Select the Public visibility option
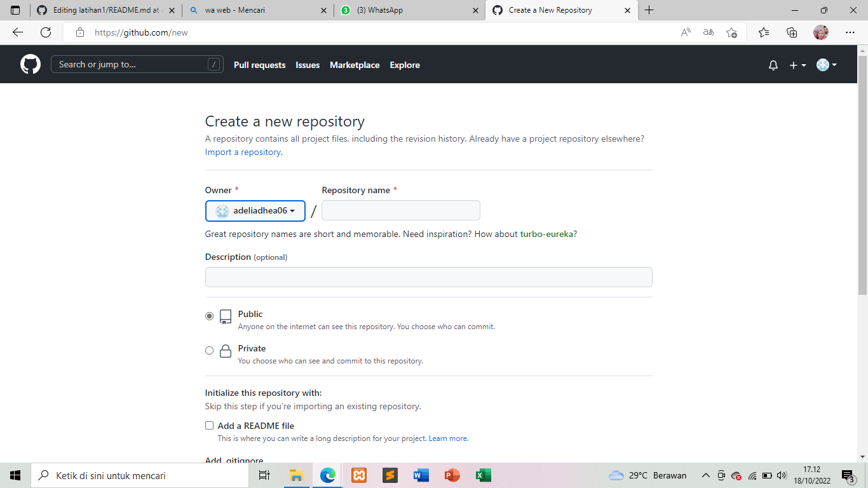The image size is (868, 488). (x=209, y=316)
